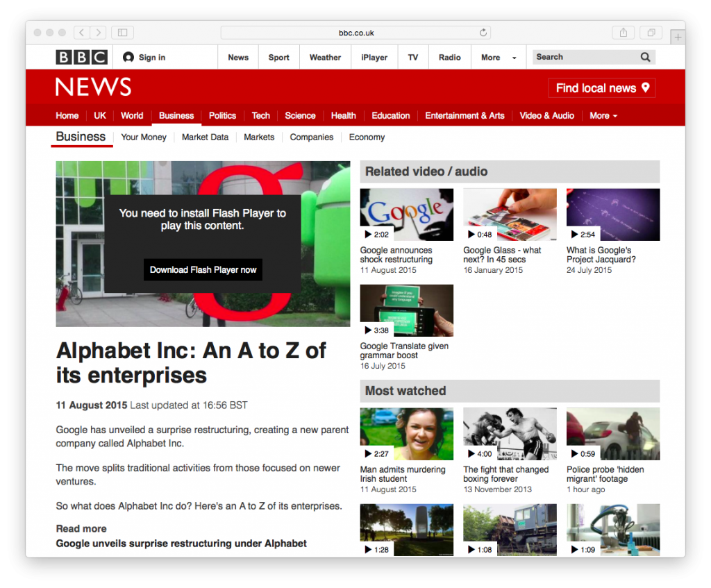This screenshot has width=711, height=588.
Task: Open the Safari share button
Action: tap(624, 33)
